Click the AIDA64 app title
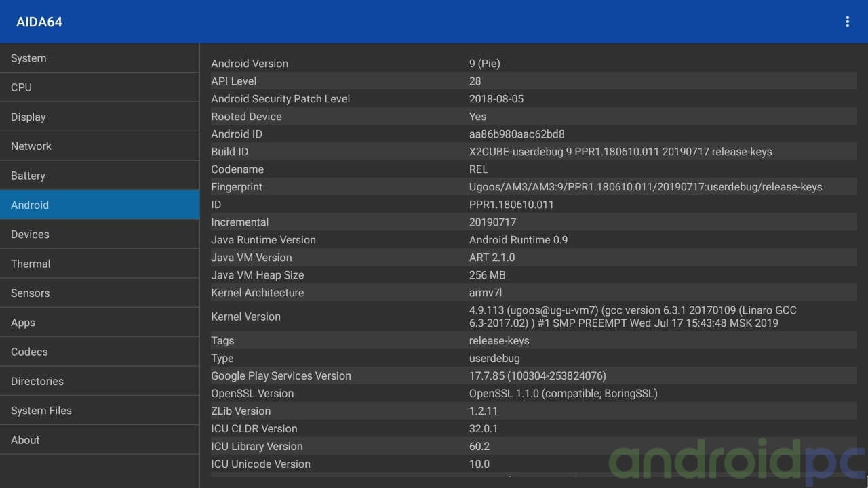The width and height of the screenshot is (868, 488). (x=39, y=22)
